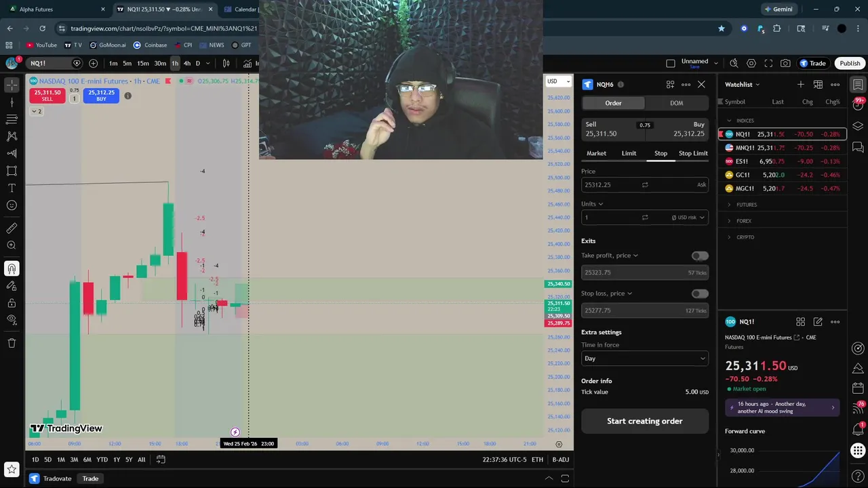Open the forecasting and measurement tools
Screen dimensions: 868x488
pyautogui.click(x=12, y=154)
